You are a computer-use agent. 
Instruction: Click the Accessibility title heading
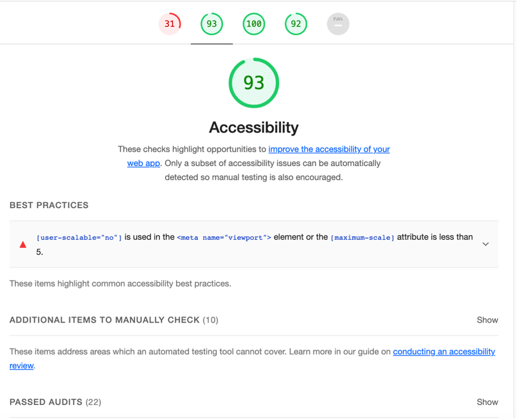[x=254, y=128]
